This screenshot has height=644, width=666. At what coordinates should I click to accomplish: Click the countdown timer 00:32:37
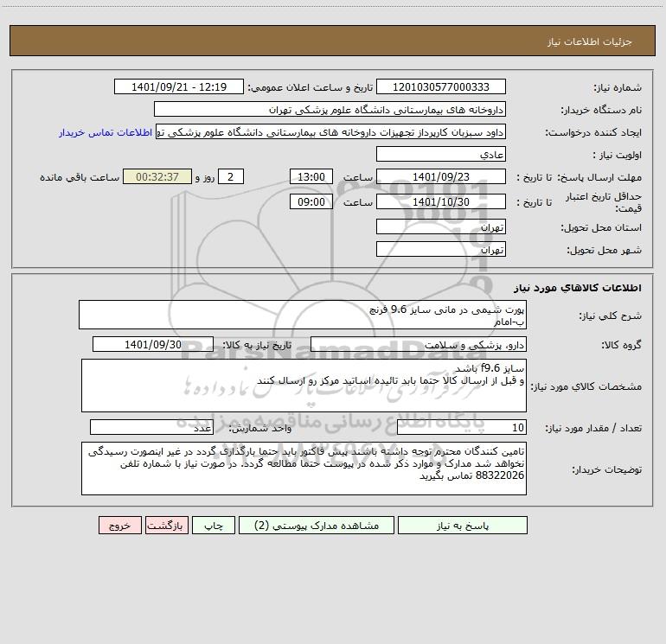(x=157, y=176)
